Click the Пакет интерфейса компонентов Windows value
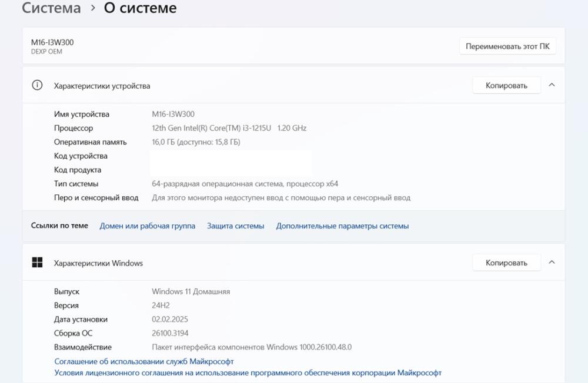588x383 pixels. pyautogui.click(x=252, y=347)
